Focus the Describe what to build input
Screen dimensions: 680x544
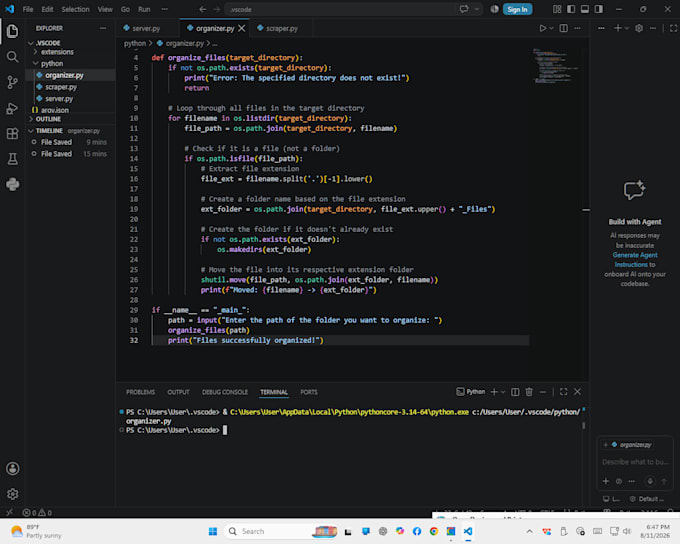tap(634, 462)
